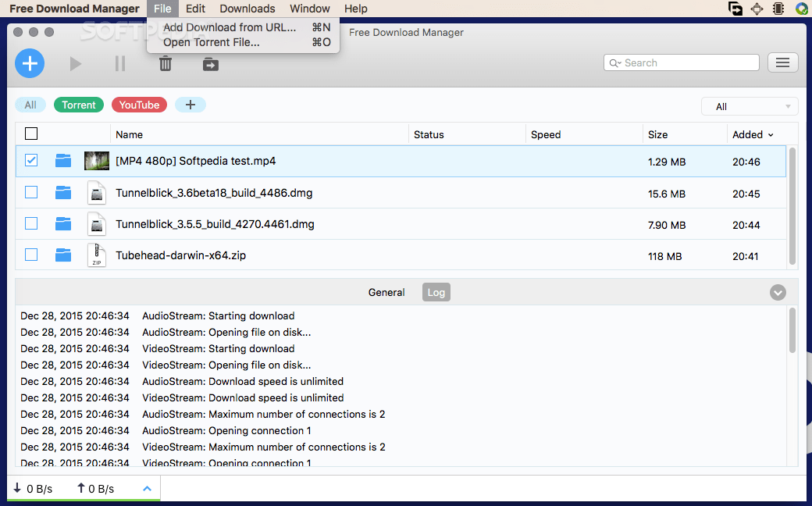Open the move-to-folder toolbar icon
Viewport: 812px width, 506px height.
coord(210,63)
